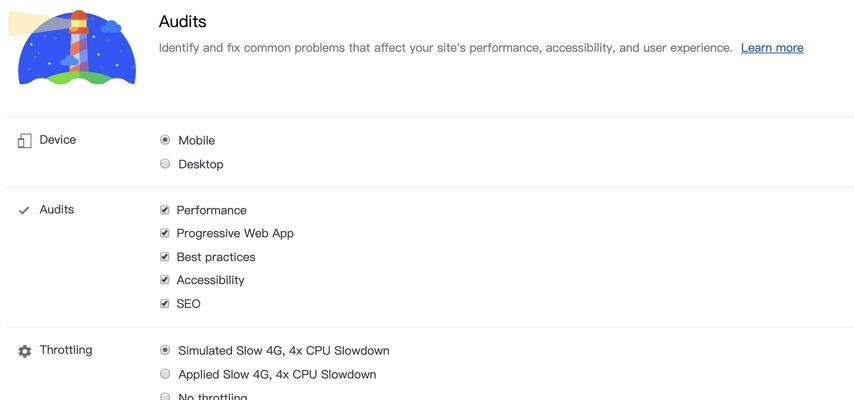Viewport: 854px width, 400px height.
Task: Click the Lighthouse logo illustration
Action: coord(73,47)
